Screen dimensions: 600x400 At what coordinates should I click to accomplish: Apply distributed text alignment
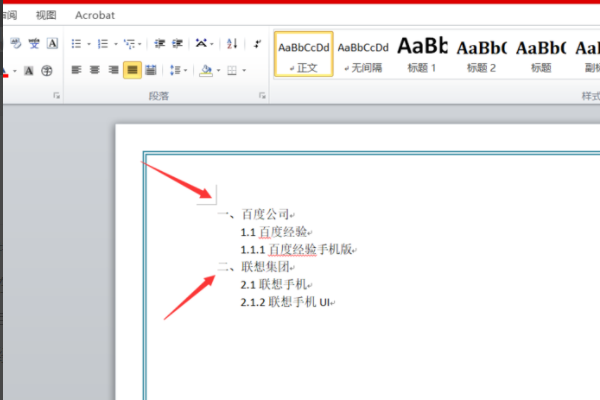[150, 70]
